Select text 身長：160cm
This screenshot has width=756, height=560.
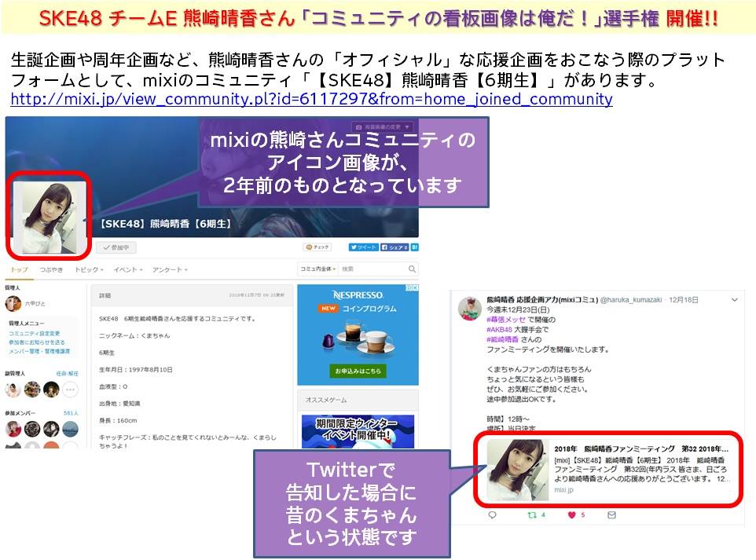click(x=118, y=420)
